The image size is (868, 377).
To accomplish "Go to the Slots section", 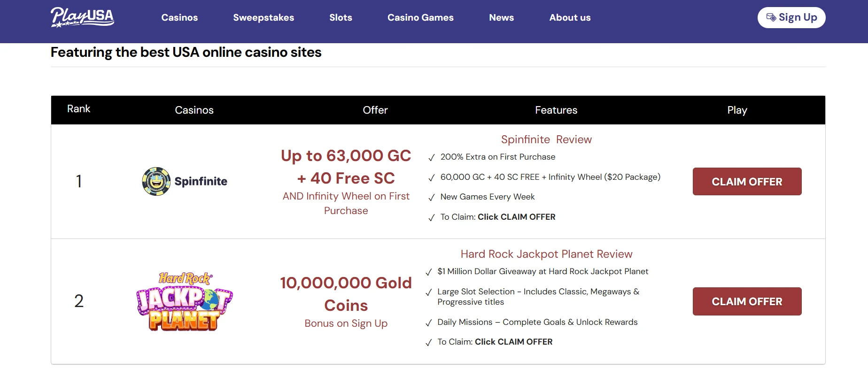I will click(x=341, y=17).
